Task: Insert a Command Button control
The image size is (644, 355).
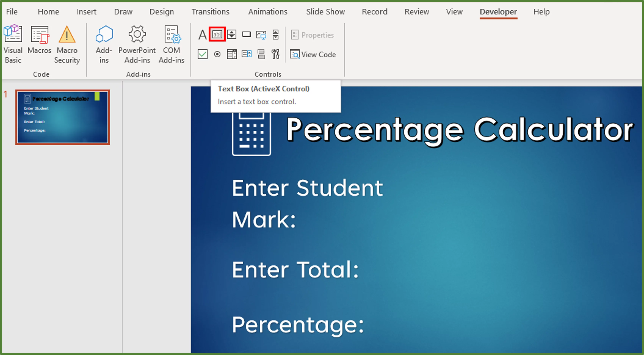Action: click(x=247, y=34)
